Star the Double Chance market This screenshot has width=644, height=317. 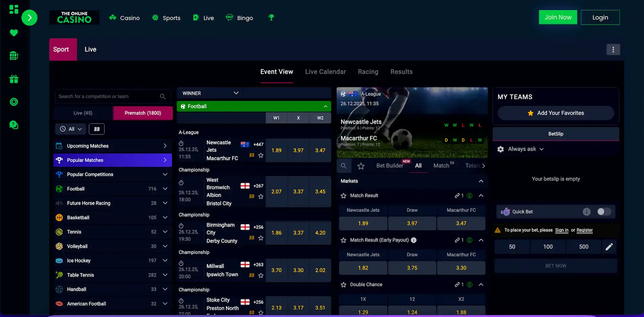pyautogui.click(x=343, y=284)
